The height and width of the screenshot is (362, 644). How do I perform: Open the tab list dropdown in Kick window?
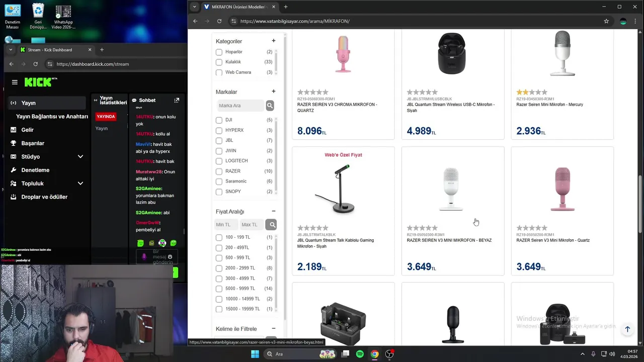tap(11, 50)
